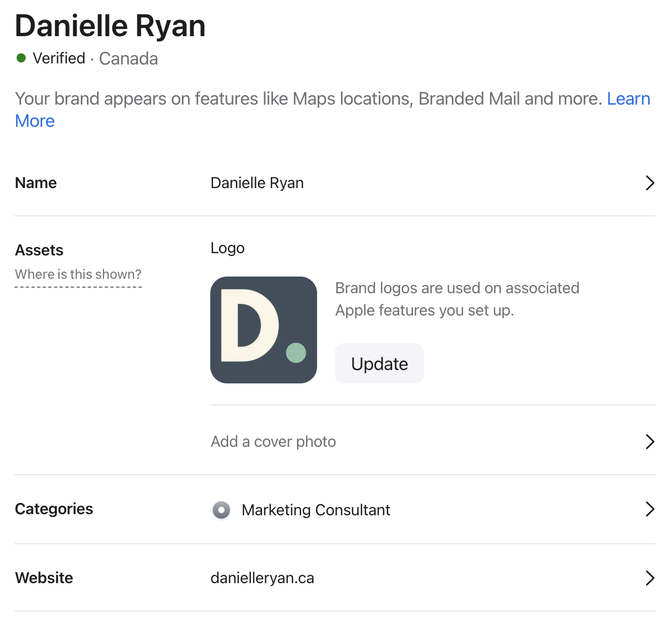Click the 'Categories' row label
The width and height of the screenshot is (672, 621).
point(54,509)
